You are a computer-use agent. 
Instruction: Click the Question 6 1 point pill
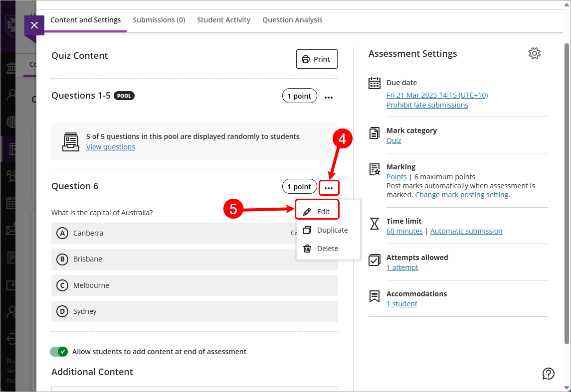[299, 187]
